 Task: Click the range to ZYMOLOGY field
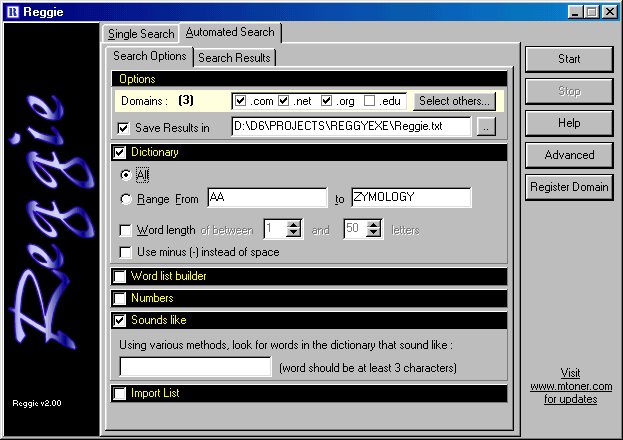point(411,198)
